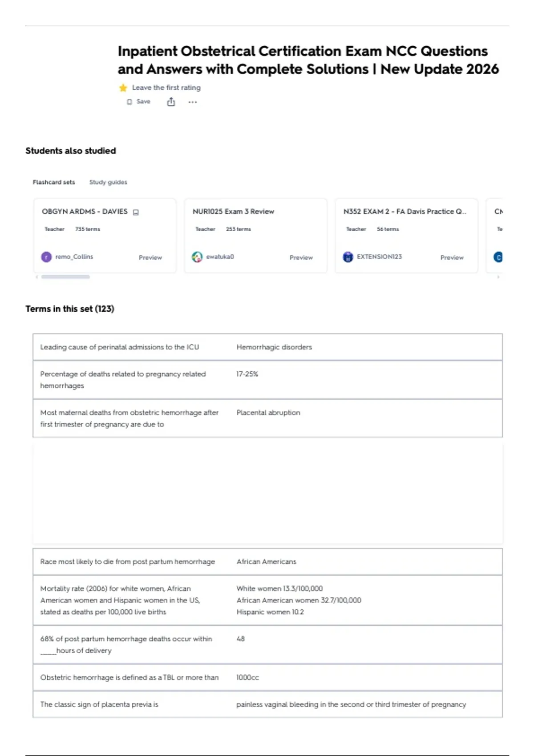This screenshot has height=756, width=534.
Task: Select the 1000cc answer
Action: (x=247, y=677)
